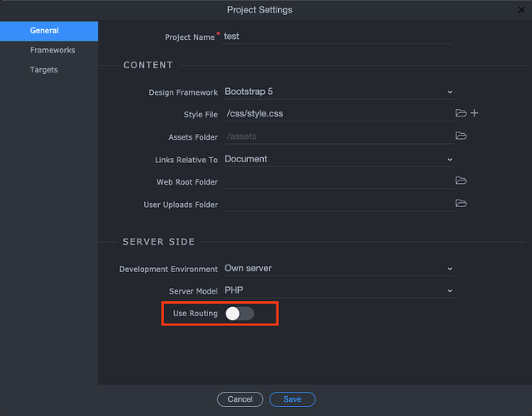Viewport: 532px width, 416px height.
Task: Focus the Assets Folder input field
Action: (339, 136)
